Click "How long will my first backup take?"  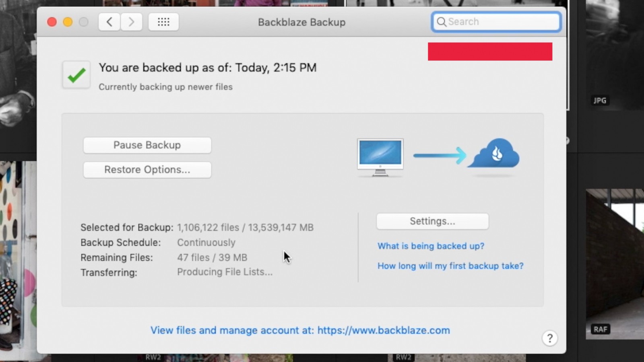[450, 266]
